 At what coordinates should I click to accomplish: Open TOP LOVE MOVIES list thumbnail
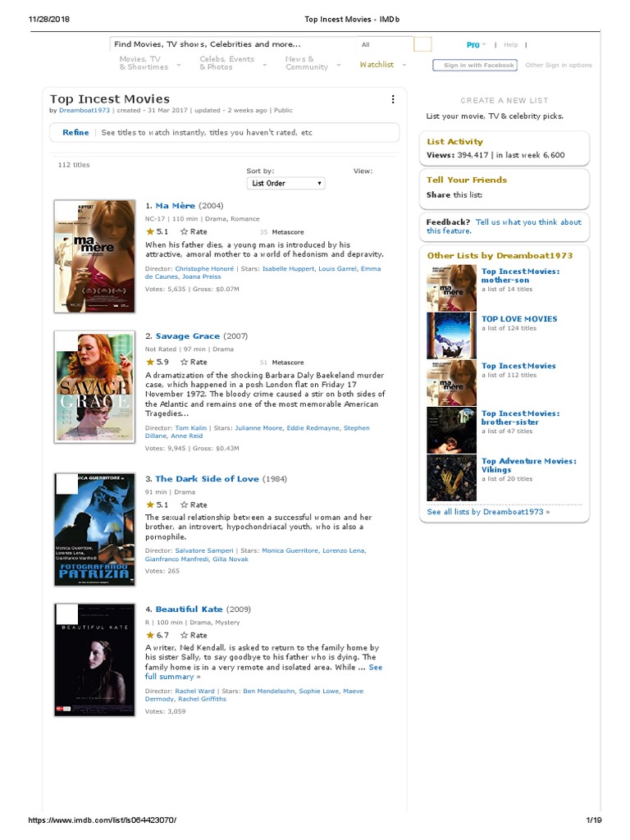point(451,336)
